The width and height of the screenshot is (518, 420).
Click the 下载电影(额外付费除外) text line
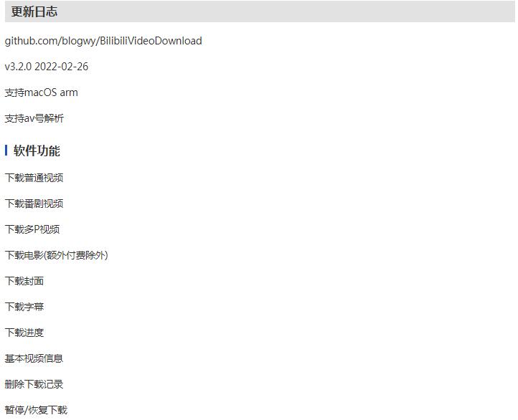click(57, 255)
